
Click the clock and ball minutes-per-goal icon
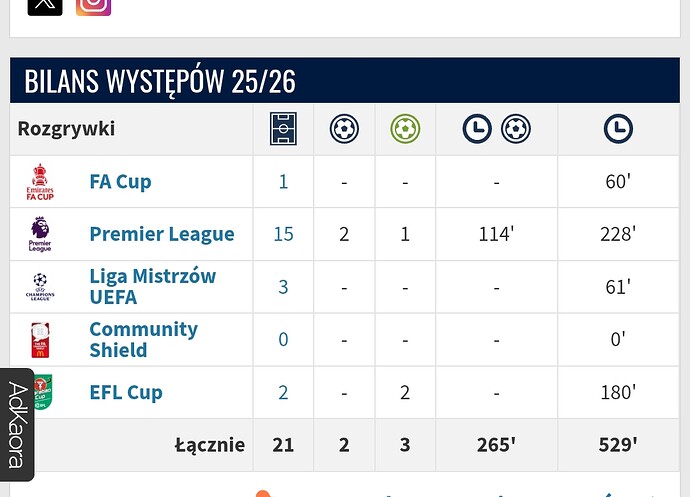pyautogui.click(x=496, y=129)
